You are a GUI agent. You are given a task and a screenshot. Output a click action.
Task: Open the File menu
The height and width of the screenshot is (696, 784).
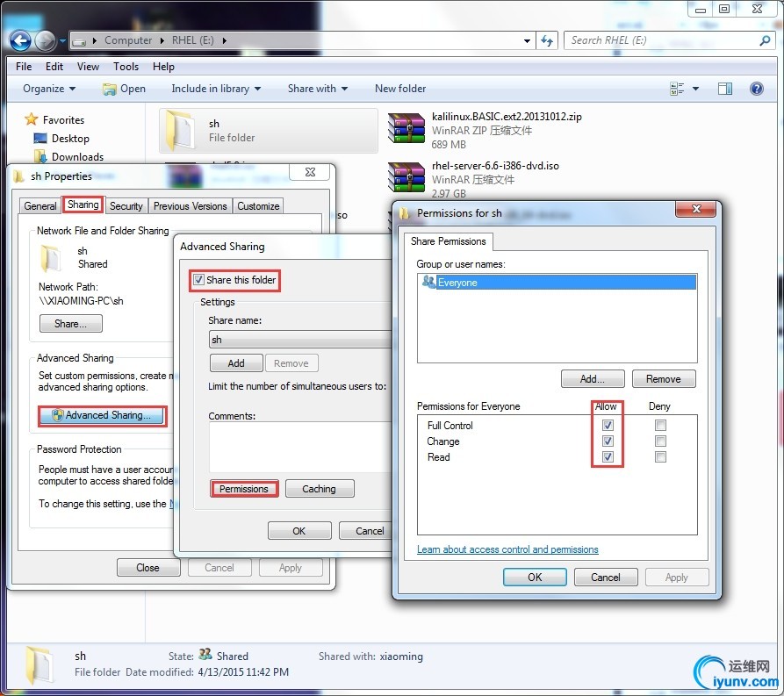click(24, 67)
